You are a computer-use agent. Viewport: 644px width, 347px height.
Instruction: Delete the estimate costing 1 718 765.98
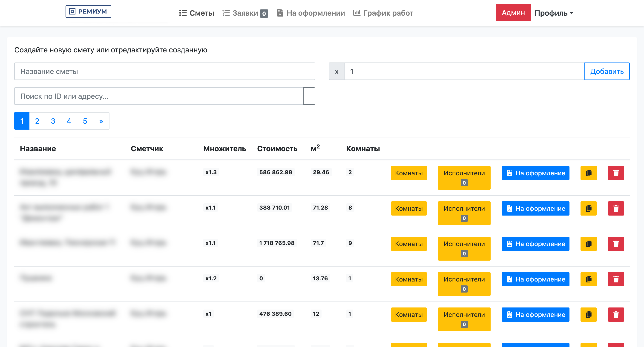[x=616, y=244]
